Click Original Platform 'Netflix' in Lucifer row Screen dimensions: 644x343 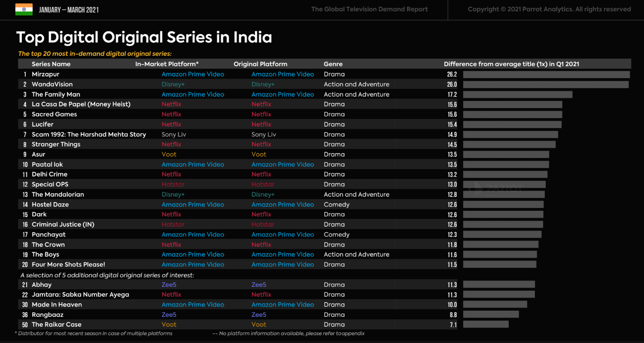[x=261, y=124]
